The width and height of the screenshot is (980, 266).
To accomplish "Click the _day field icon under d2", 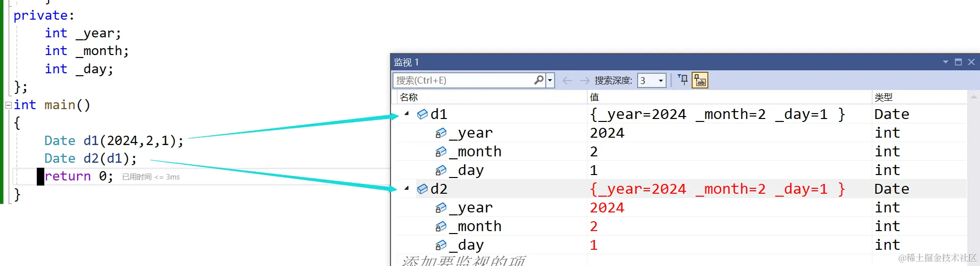I will coord(441,245).
